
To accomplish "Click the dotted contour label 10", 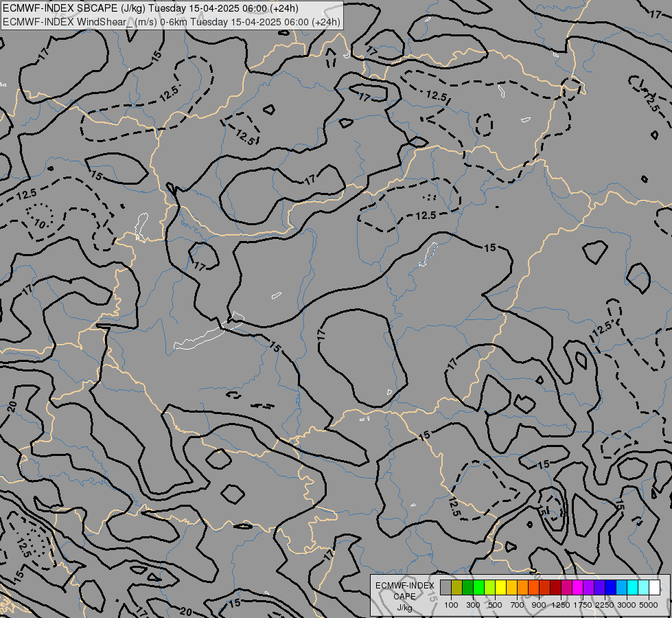I will [39, 223].
